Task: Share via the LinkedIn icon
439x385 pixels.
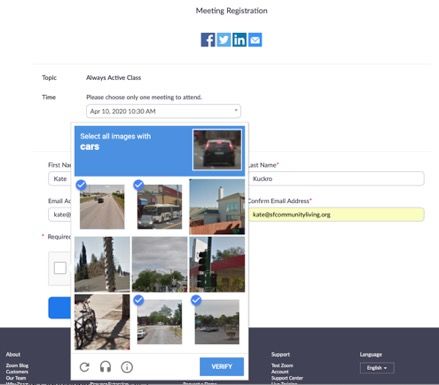Action: click(239, 40)
